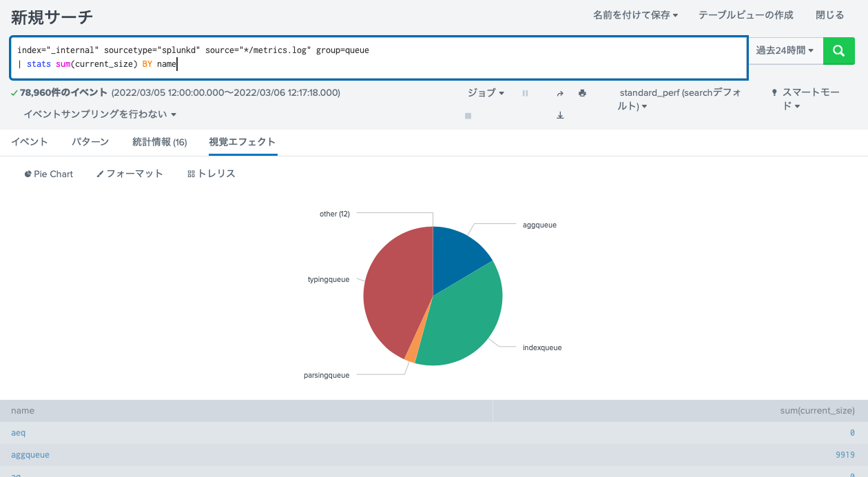Image resolution: width=868 pixels, height=477 pixels.
Task: Click 'other (12)' chart label
Action: [335, 214]
